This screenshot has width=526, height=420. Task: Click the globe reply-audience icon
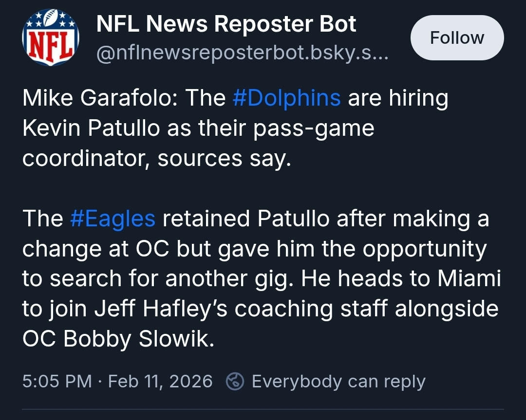click(234, 381)
